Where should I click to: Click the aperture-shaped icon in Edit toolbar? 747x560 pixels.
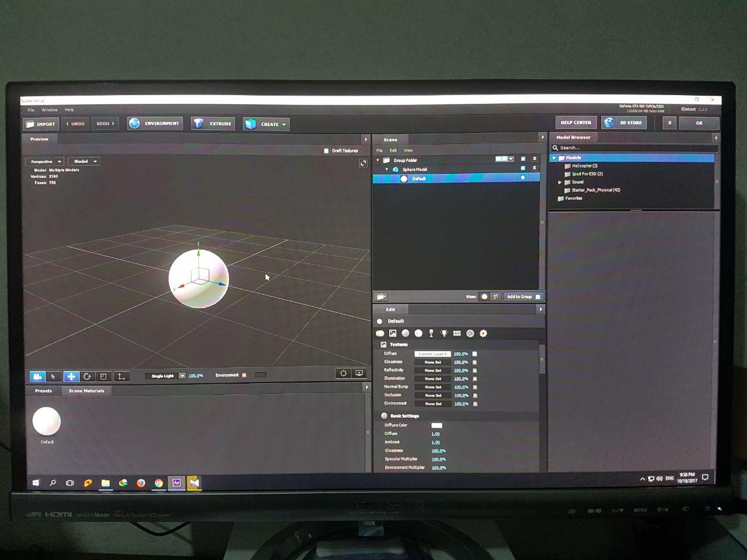click(470, 333)
